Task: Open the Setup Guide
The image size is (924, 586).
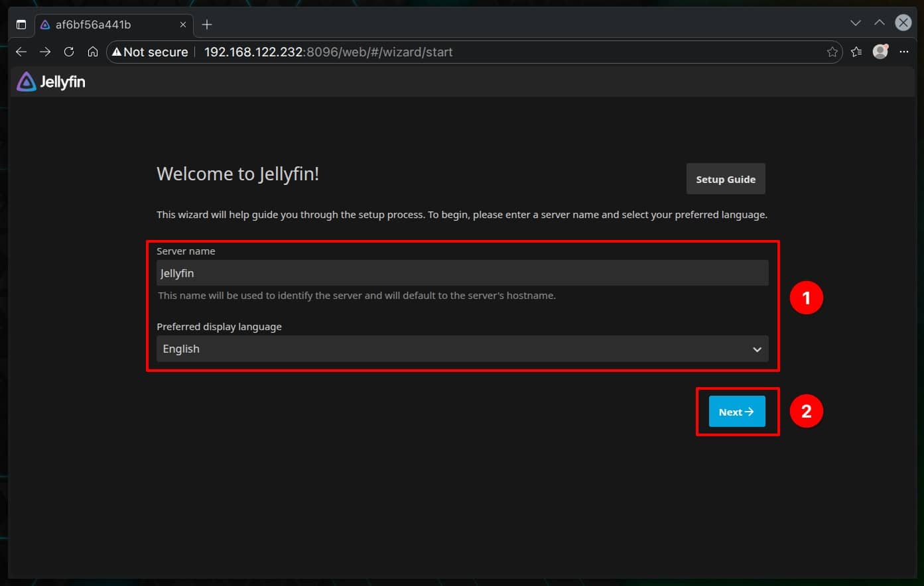Action: click(725, 179)
